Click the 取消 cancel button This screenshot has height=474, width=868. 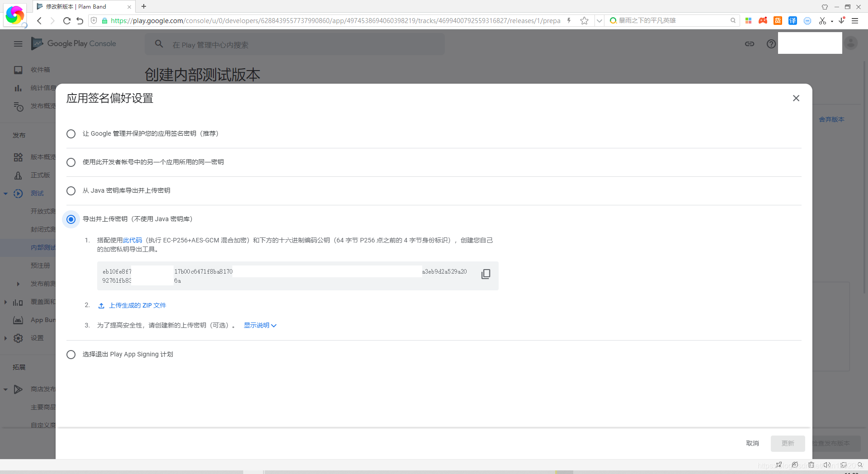click(752, 443)
